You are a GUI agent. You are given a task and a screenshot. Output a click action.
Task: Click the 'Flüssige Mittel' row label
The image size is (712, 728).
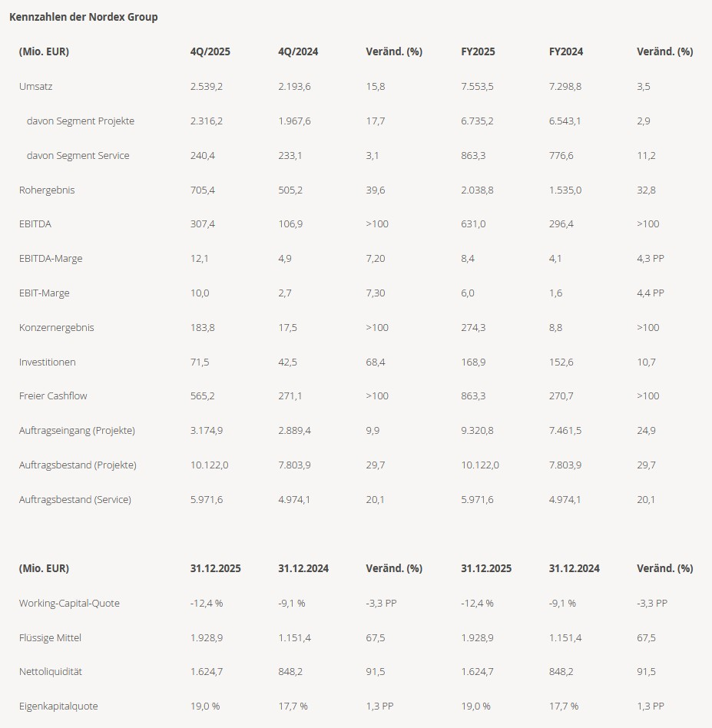point(50,638)
